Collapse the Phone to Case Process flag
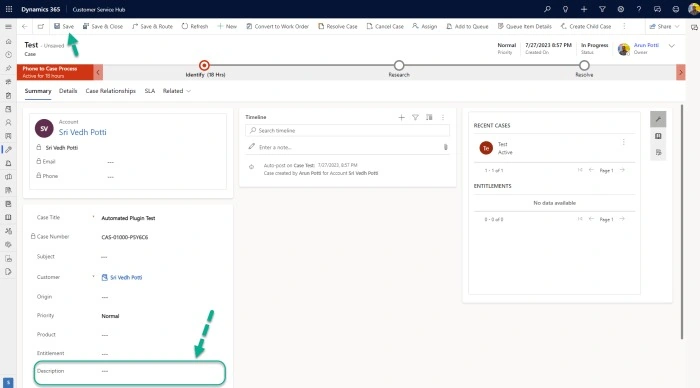Viewport: 700px width, 388px height. pos(98,72)
